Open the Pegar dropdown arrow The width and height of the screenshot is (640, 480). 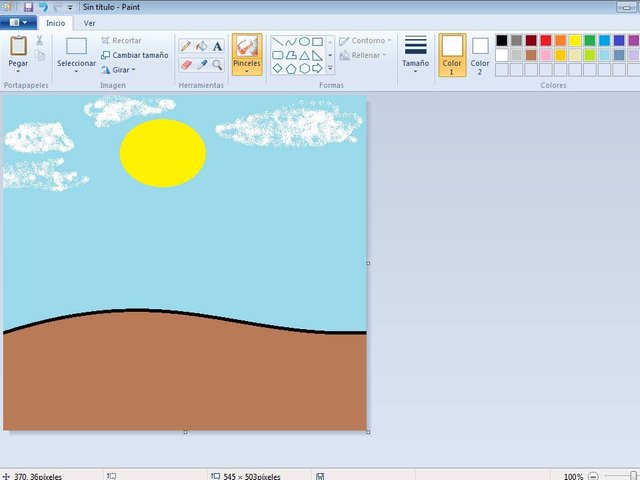[x=18, y=72]
